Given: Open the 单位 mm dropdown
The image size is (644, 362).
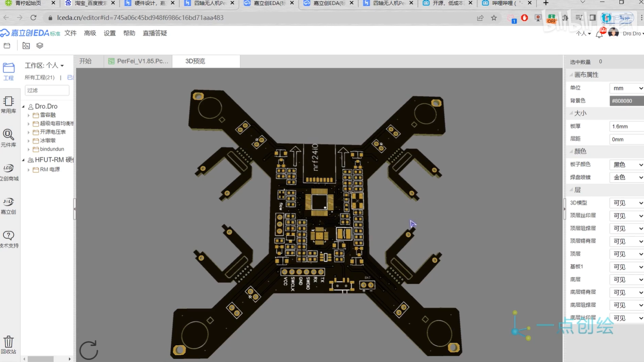Looking at the screenshot, I should click(626, 88).
